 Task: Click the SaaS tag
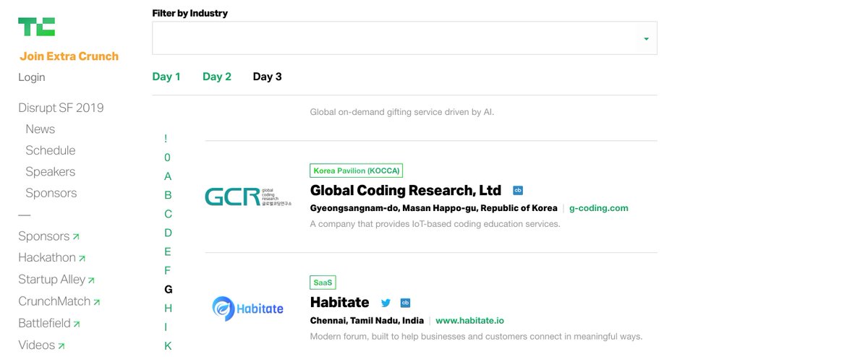(323, 283)
